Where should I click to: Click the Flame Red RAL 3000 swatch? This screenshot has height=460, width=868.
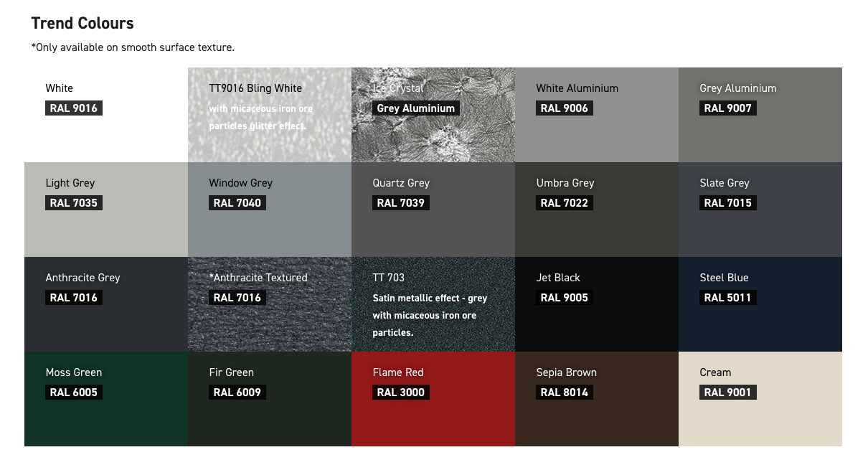pos(433,399)
